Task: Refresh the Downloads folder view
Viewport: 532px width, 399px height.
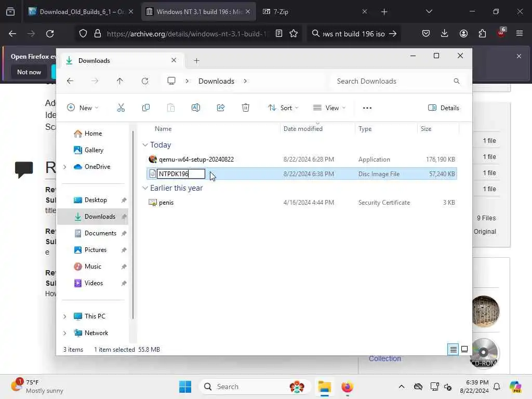Action: coord(145,81)
